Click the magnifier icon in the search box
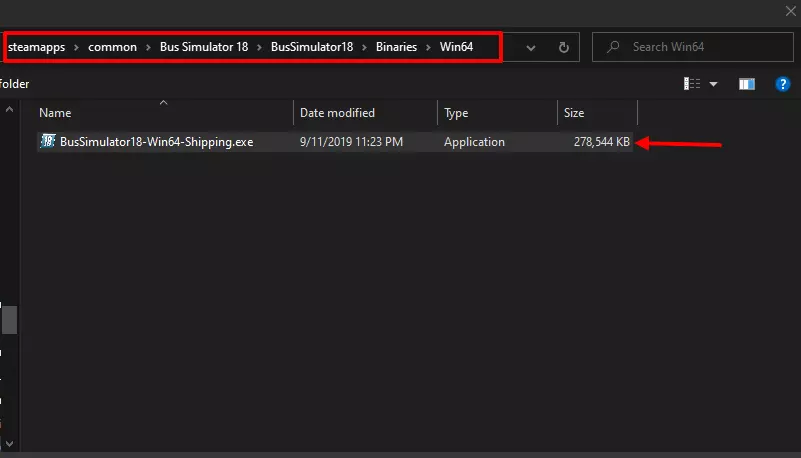Image resolution: width=801 pixels, height=458 pixels. 613,47
